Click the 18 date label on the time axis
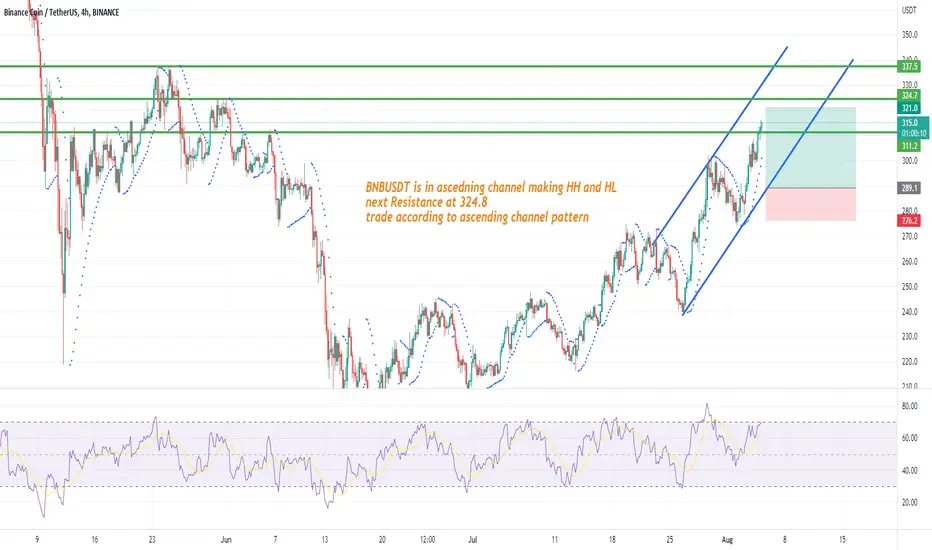 click(612, 540)
